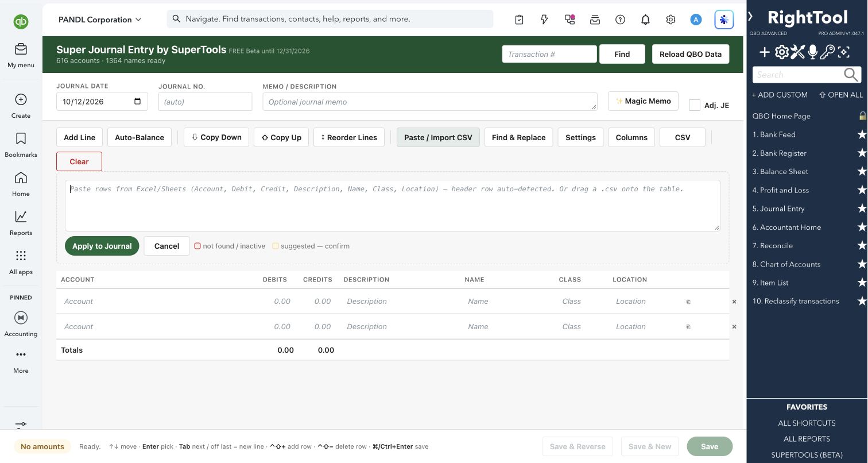The width and height of the screenshot is (868, 463).
Task: Open the second row Location field
Action: pyautogui.click(x=645, y=326)
